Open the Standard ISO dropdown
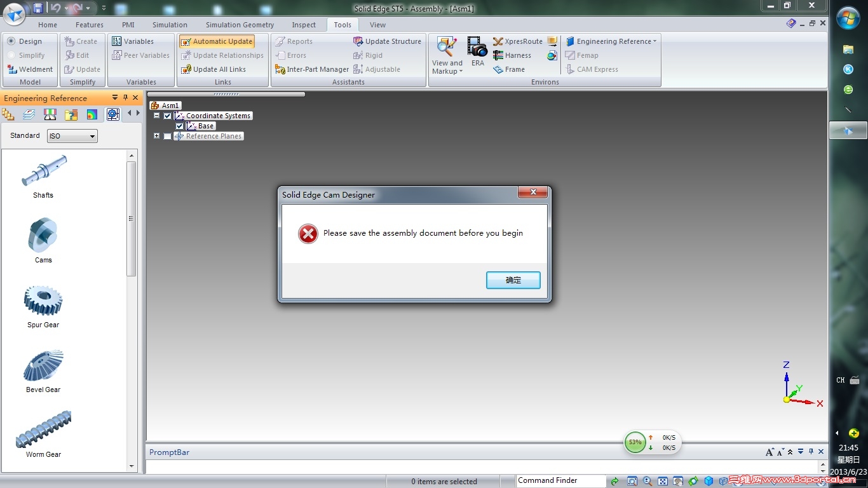This screenshot has width=868, height=488. pos(72,136)
